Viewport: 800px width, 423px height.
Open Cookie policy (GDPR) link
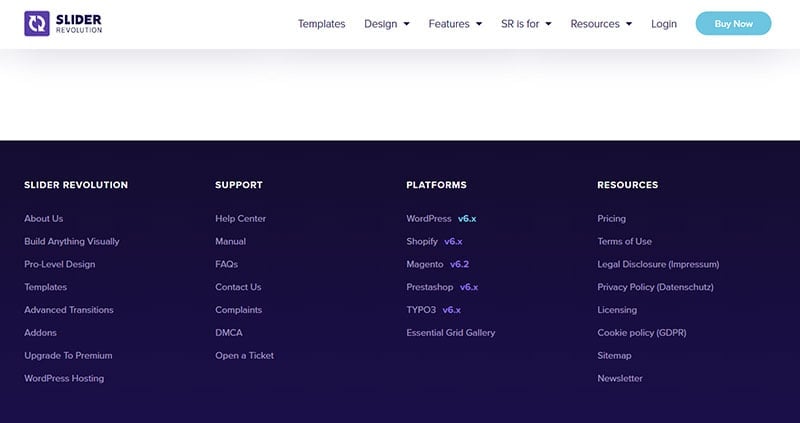tap(641, 333)
